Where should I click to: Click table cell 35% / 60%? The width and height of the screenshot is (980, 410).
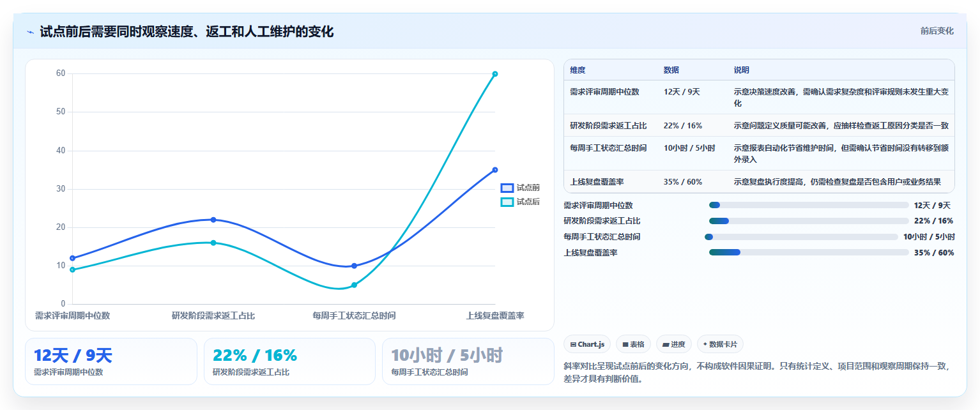pyautogui.click(x=683, y=181)
